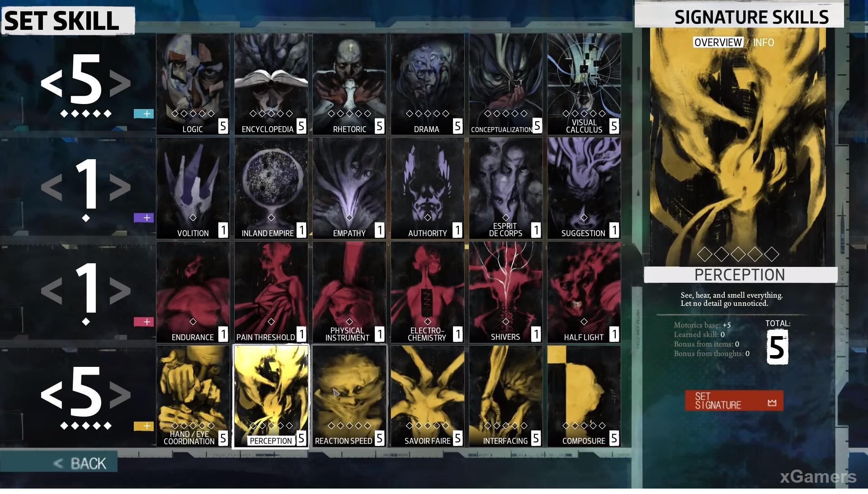Click the 'Bonus from items: 0' line
Image resolution: width=868 pixels, height=494 pixels.
click(x=706, y=344)
